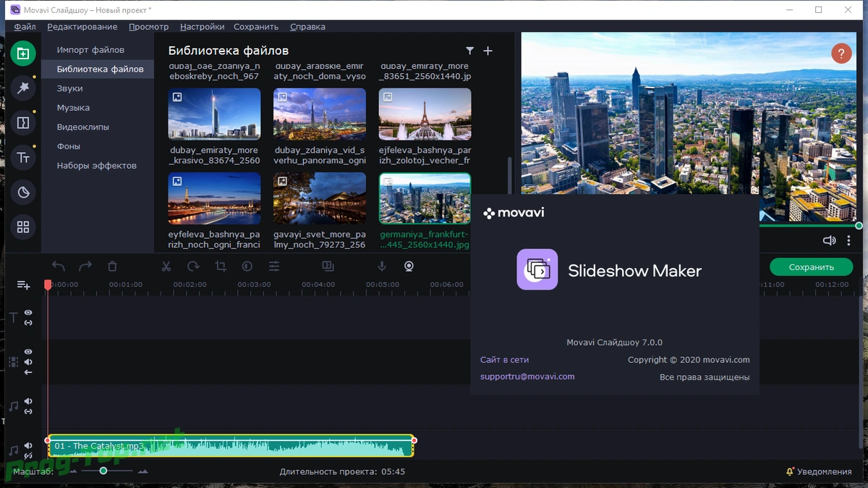Toggle unlinked icon on The Catalyst track
The height and width of the screenshot is (488, 868).
point(29,456)
